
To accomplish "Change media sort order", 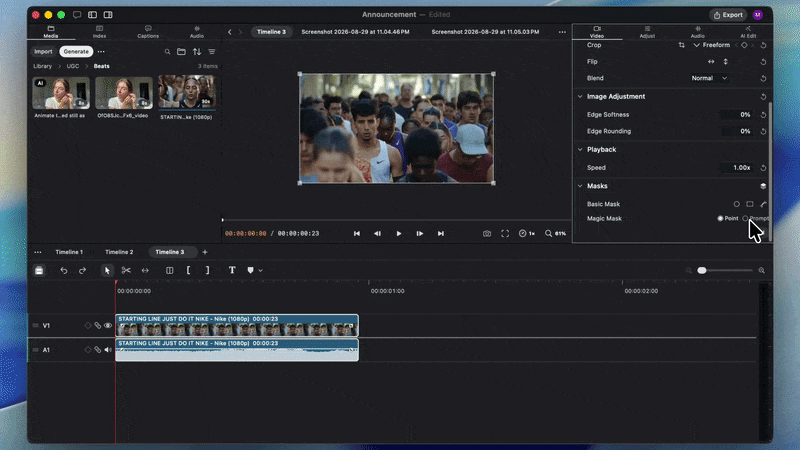I will tap(197, 52).
